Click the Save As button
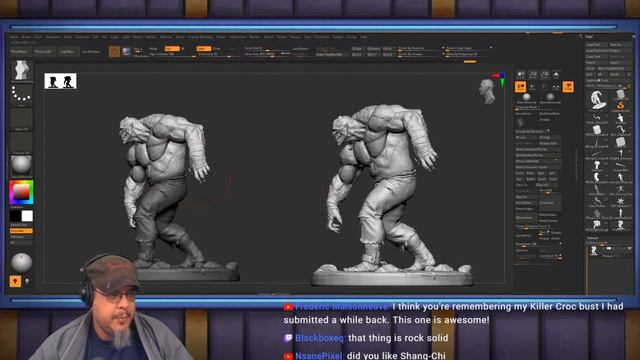640x360 pixels. 620,44
